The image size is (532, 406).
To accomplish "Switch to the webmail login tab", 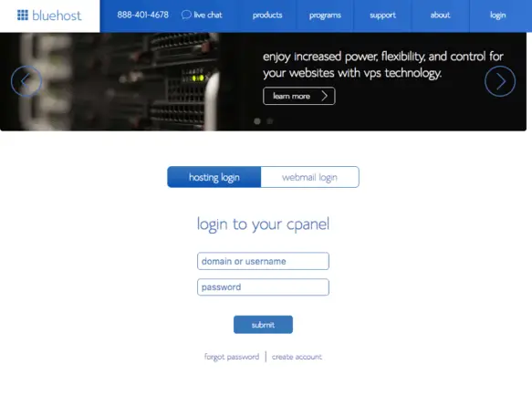I will click(309, 177).
